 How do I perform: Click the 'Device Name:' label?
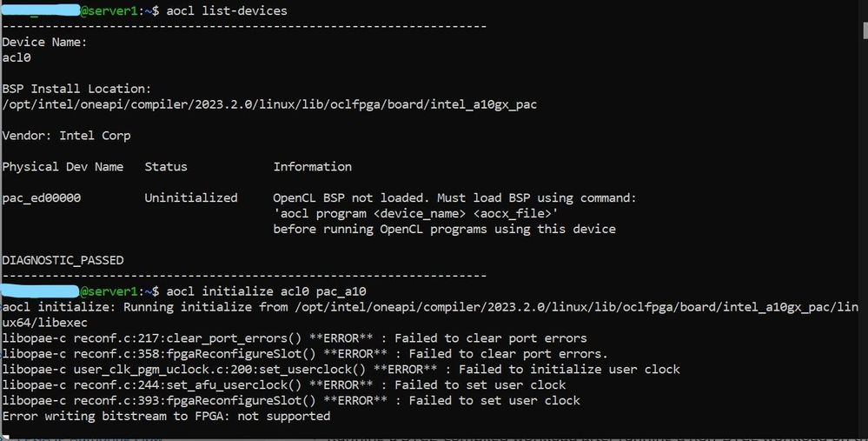44,42
